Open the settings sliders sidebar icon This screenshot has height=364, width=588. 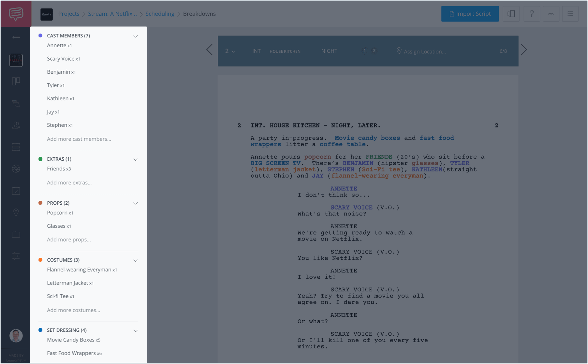pyautogui.click(x=16, y=256)
